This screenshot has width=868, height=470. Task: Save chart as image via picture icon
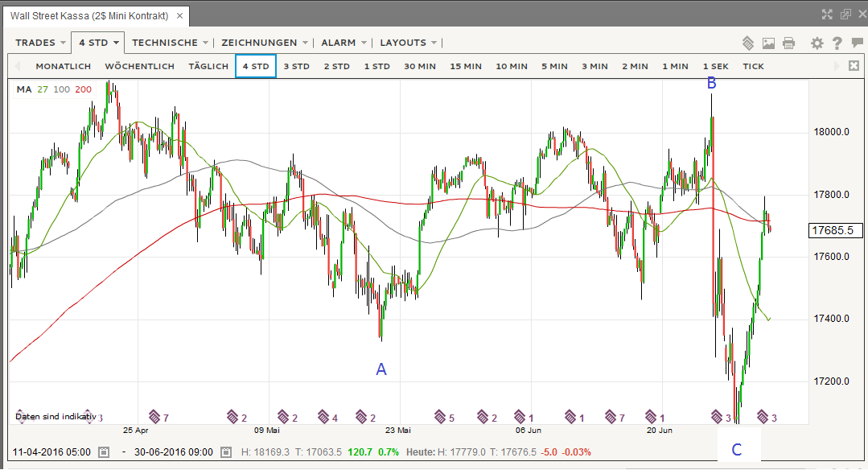click(768, 43)
